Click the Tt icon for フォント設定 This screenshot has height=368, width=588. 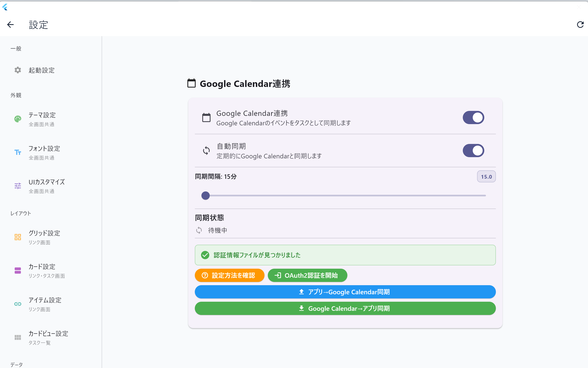[x=17, y=152]
